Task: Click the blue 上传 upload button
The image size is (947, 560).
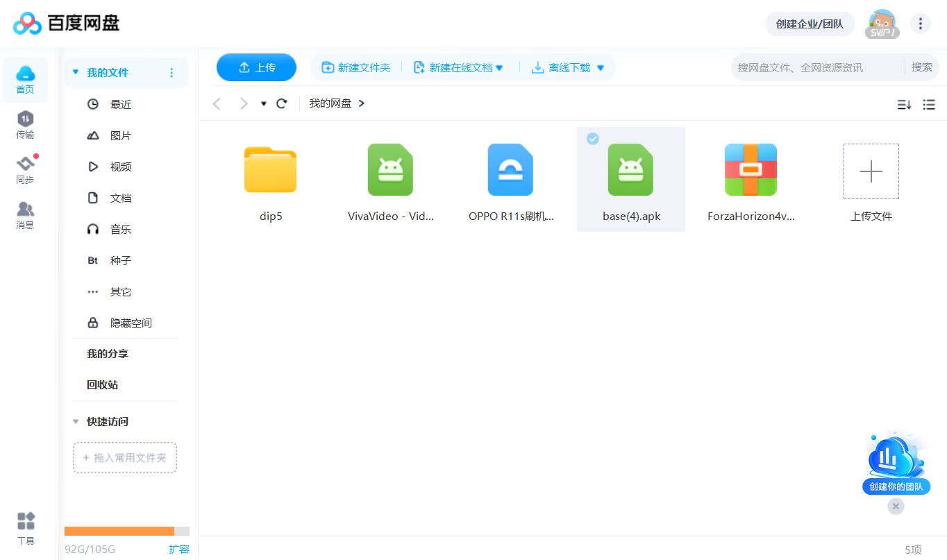Action: coord(256,67)
